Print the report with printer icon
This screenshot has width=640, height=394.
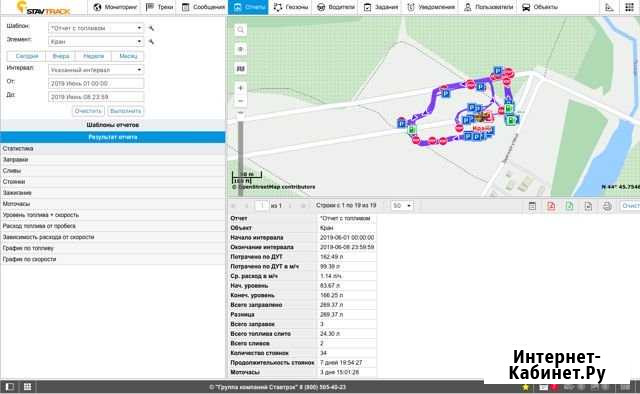607,206
